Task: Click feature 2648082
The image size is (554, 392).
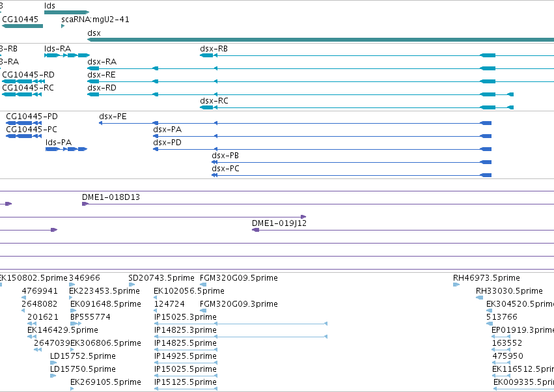Action: pyautogui.click(x=23, y=311)
